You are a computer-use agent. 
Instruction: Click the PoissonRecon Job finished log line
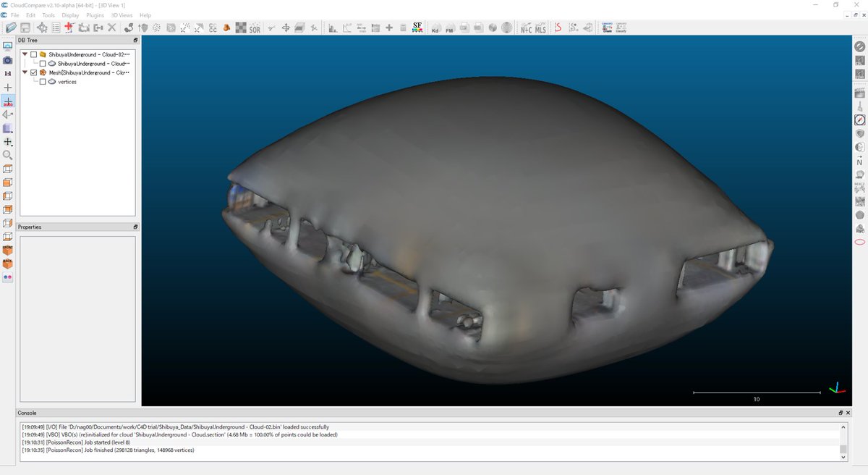(108, 450)
